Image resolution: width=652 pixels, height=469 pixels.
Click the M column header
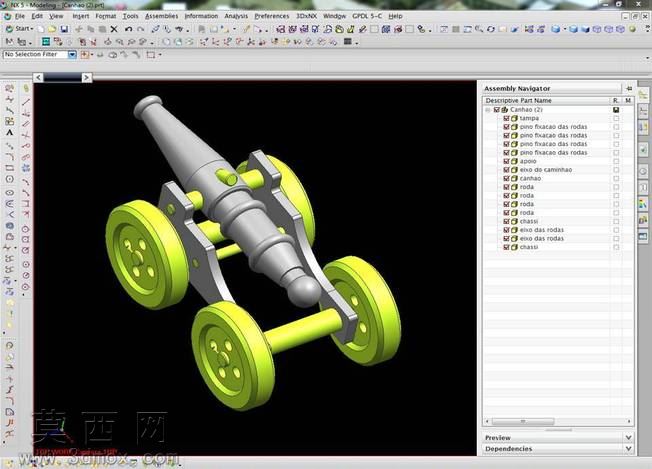tap(627, 101)
